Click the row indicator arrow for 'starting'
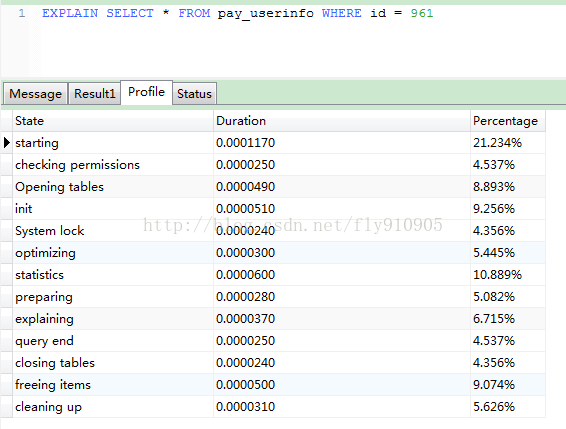The width and height of the screenshot is (566, 429). 6,143
